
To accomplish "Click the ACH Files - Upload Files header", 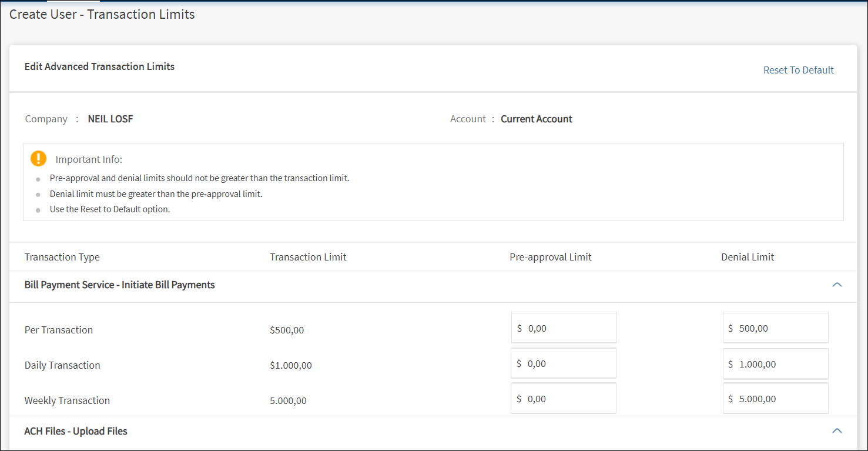I will 76,431.
